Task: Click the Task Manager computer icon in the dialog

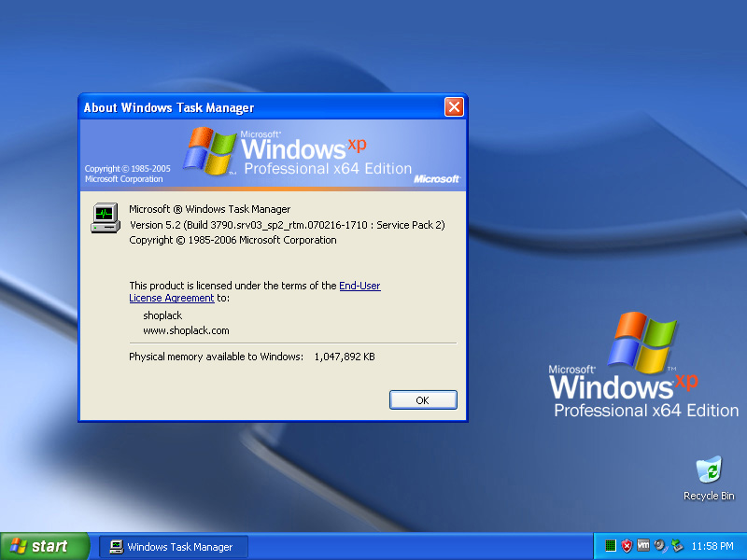Action: 106,217
